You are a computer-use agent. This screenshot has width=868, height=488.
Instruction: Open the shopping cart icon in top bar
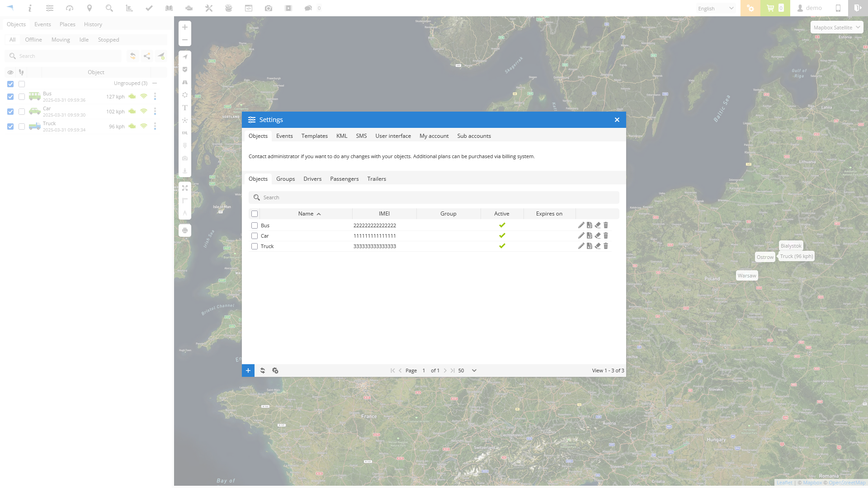[770, 8]
